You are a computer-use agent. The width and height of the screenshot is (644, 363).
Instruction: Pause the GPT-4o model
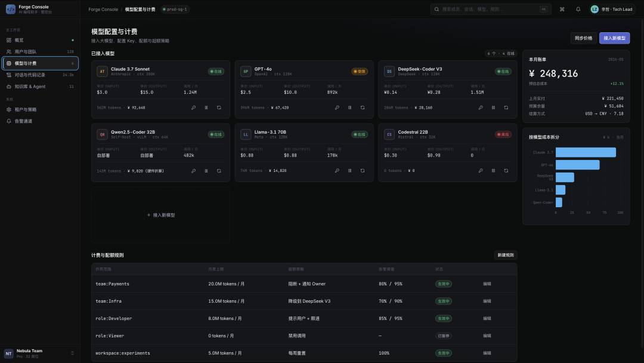point(350,107)
